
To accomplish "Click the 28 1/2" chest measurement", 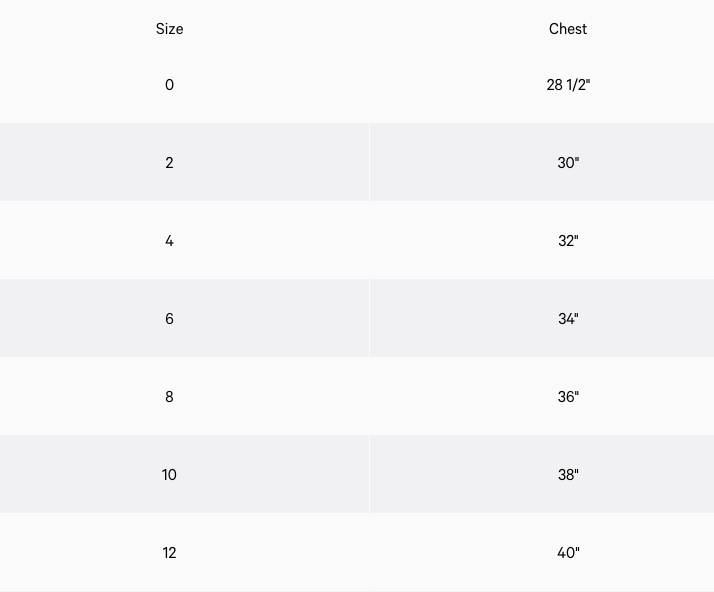I will tap(568, 85).
